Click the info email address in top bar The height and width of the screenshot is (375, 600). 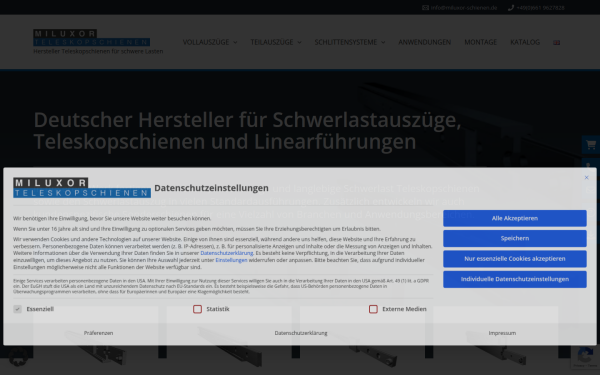pyautogui.click(x=463, y=8)
